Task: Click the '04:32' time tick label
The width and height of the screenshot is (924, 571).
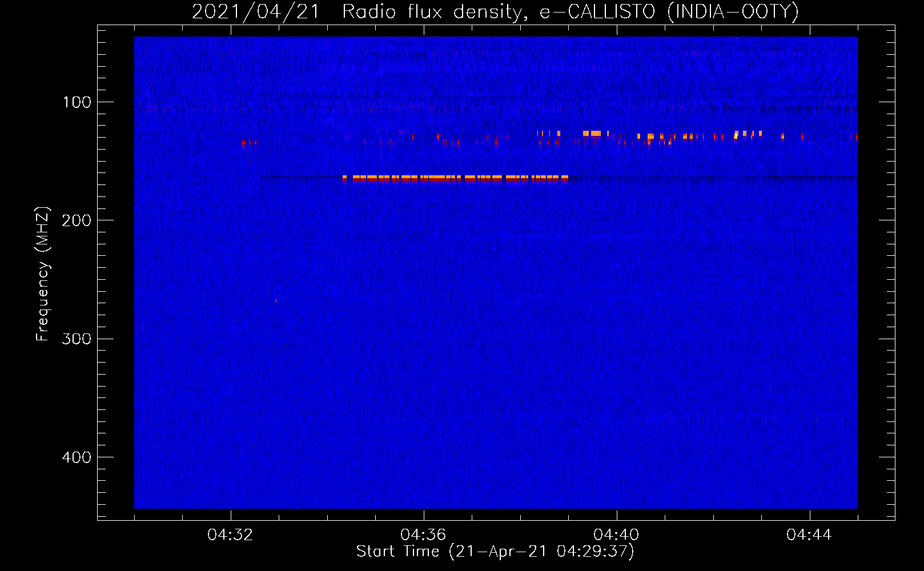Action: 231,535
